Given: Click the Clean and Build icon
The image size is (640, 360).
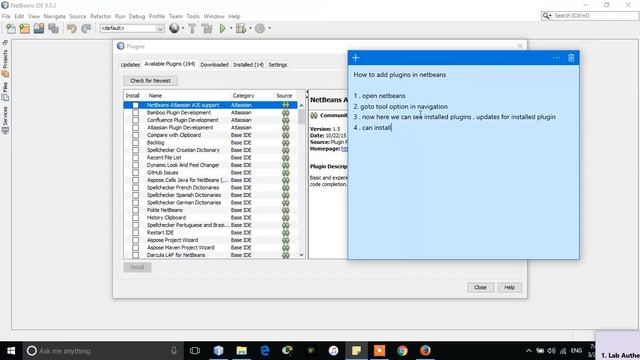Looking at the screenshot, I should (x=207, y=29).
